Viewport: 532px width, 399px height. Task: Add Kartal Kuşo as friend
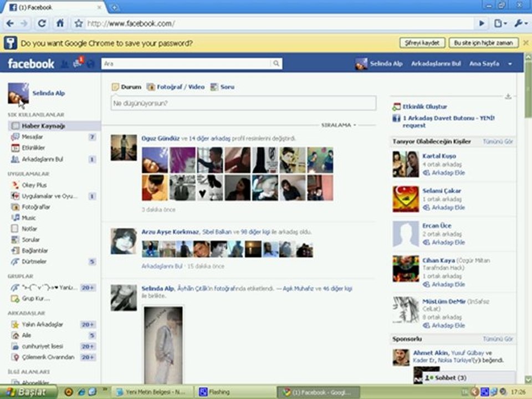coord(448,173)
